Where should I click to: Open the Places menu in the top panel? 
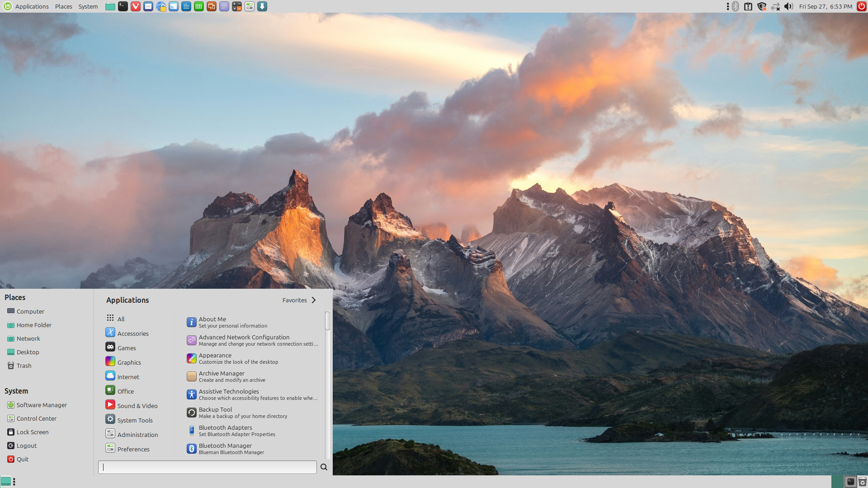[63, 6]
